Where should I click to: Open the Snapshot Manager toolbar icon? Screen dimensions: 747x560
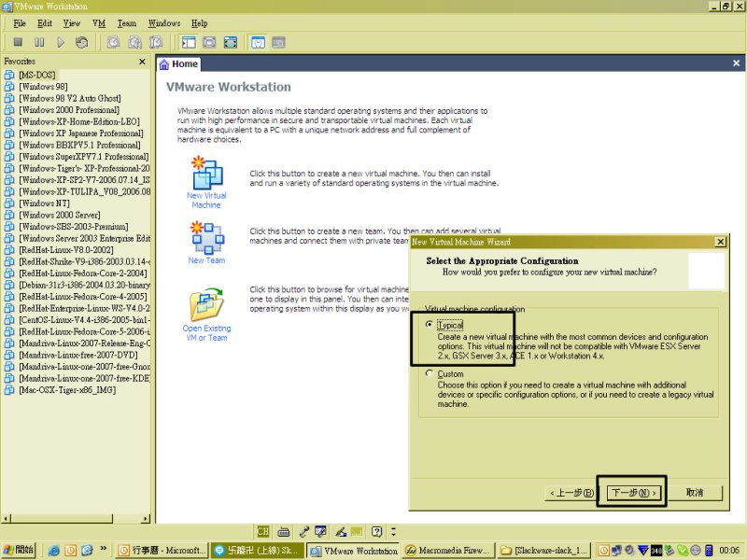point(156,42)
